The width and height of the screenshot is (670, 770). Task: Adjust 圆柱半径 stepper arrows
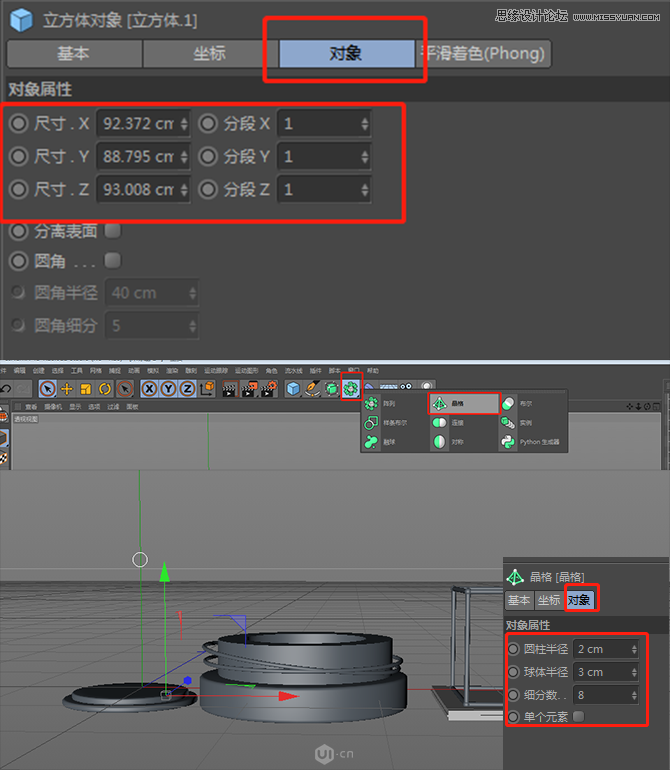[634, 649]
